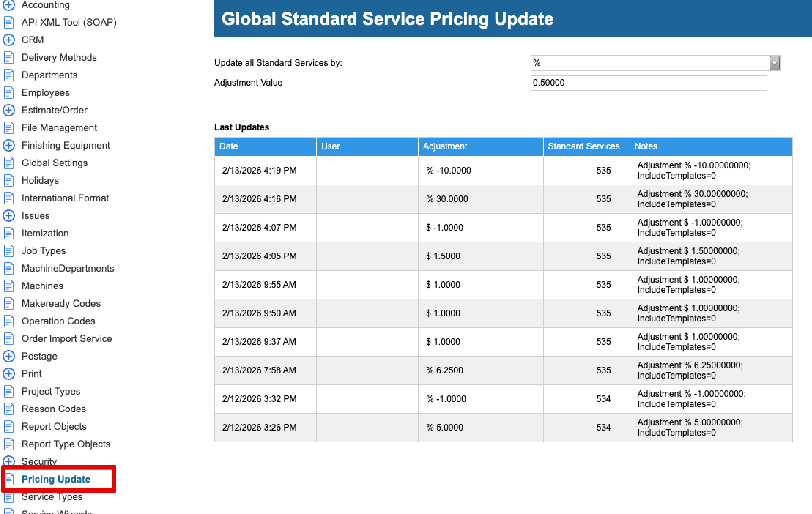Click the File Management document icon

[x=9, y=128]
